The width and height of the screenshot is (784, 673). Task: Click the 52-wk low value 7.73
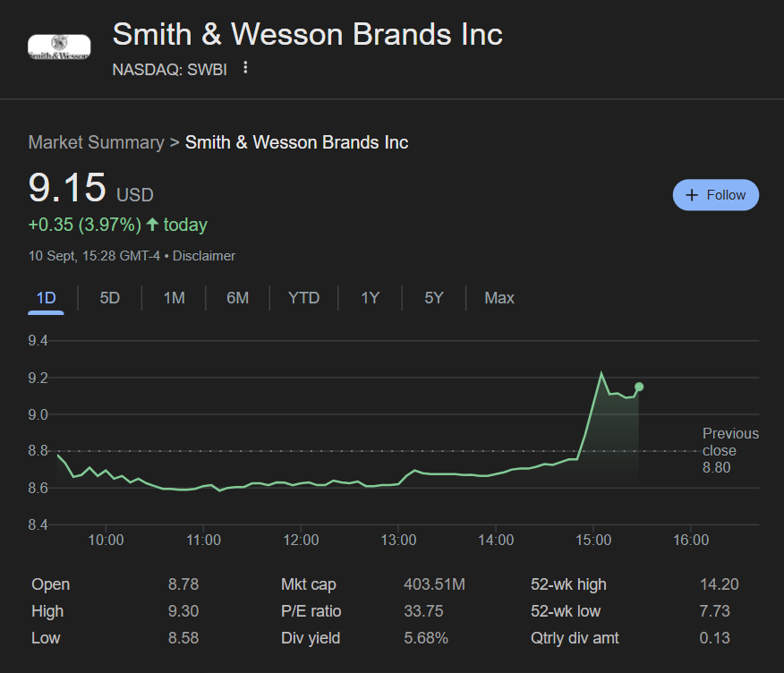coord(714,611)
